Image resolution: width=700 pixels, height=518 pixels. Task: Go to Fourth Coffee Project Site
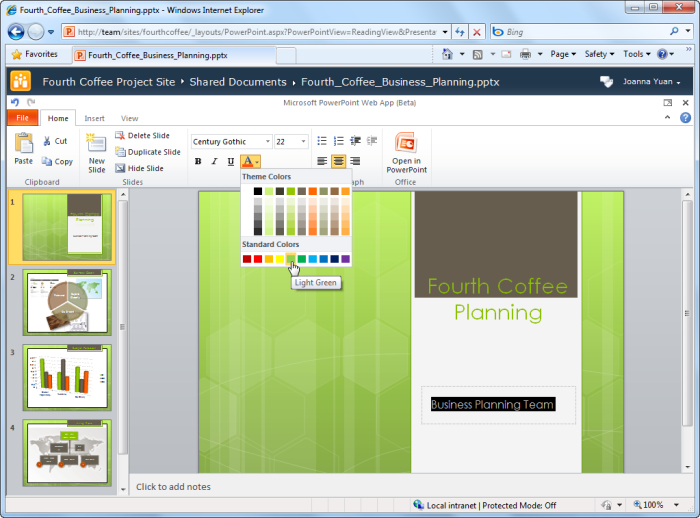click(108, 82)
